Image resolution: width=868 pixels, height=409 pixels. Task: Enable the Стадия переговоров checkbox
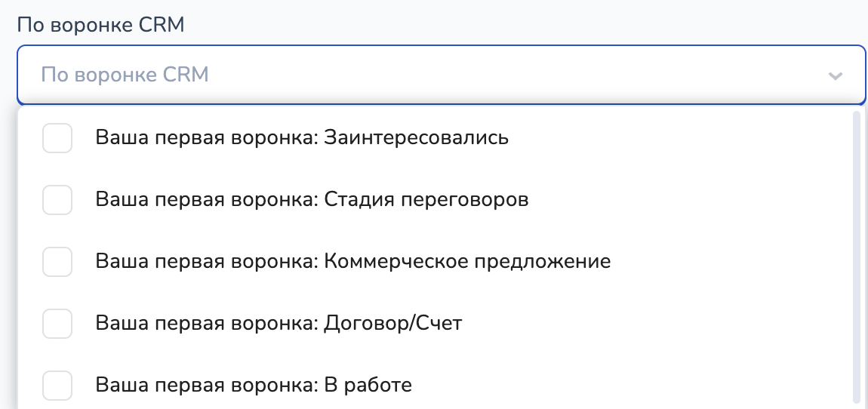57,200
